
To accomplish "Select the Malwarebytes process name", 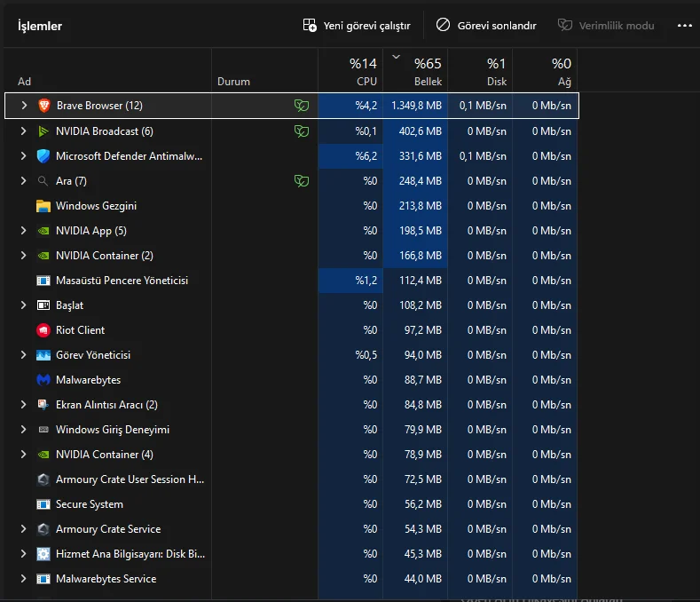I will pos(89,380).
